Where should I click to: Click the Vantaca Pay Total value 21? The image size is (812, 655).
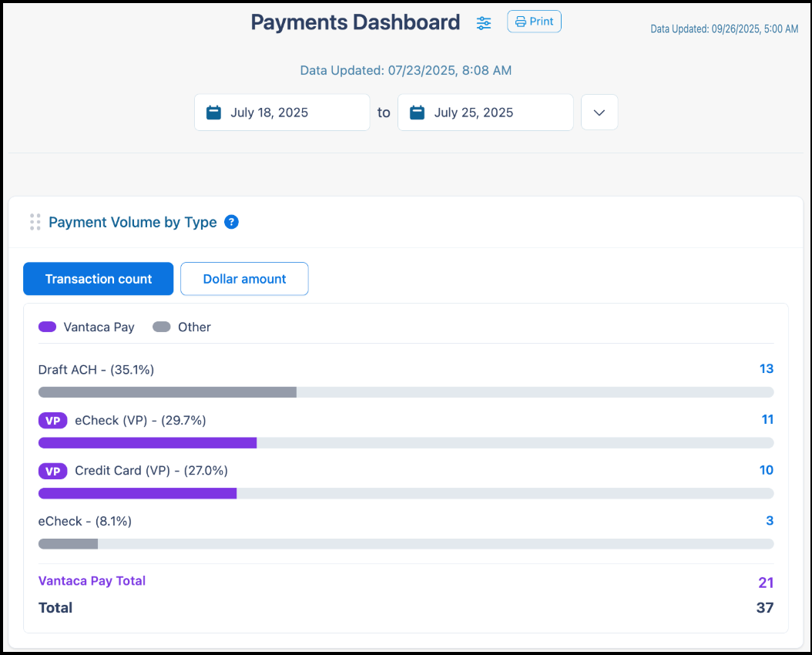(x=767, y=580)
